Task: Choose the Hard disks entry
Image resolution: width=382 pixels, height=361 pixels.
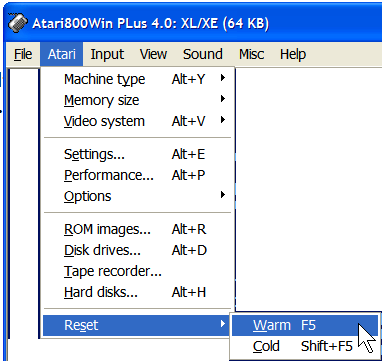Action: (138, 292)
